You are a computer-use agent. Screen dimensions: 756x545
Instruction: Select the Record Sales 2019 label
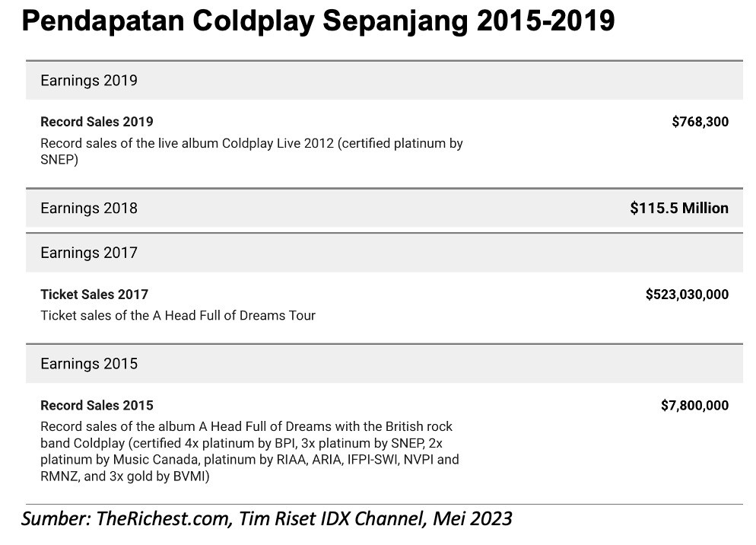coord(97,122)
